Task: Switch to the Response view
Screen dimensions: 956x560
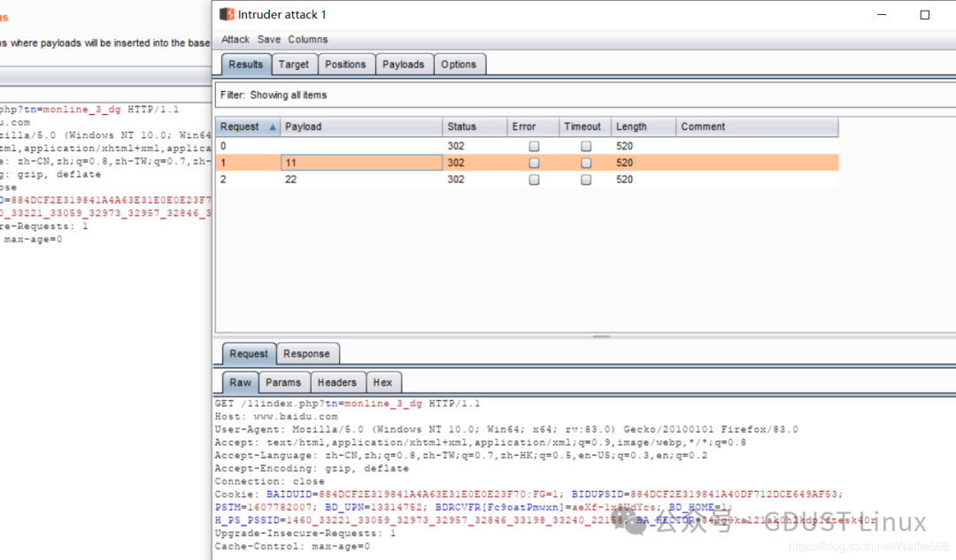Action: 307,352
